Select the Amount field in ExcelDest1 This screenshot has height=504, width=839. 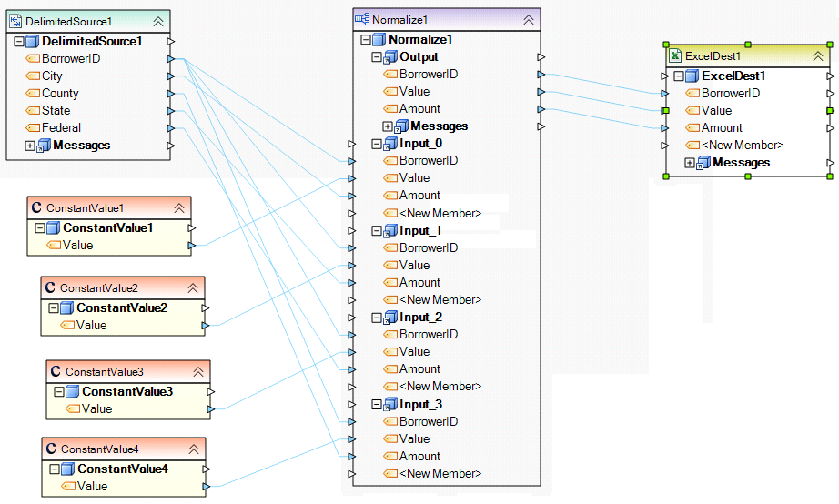(722, 128)
